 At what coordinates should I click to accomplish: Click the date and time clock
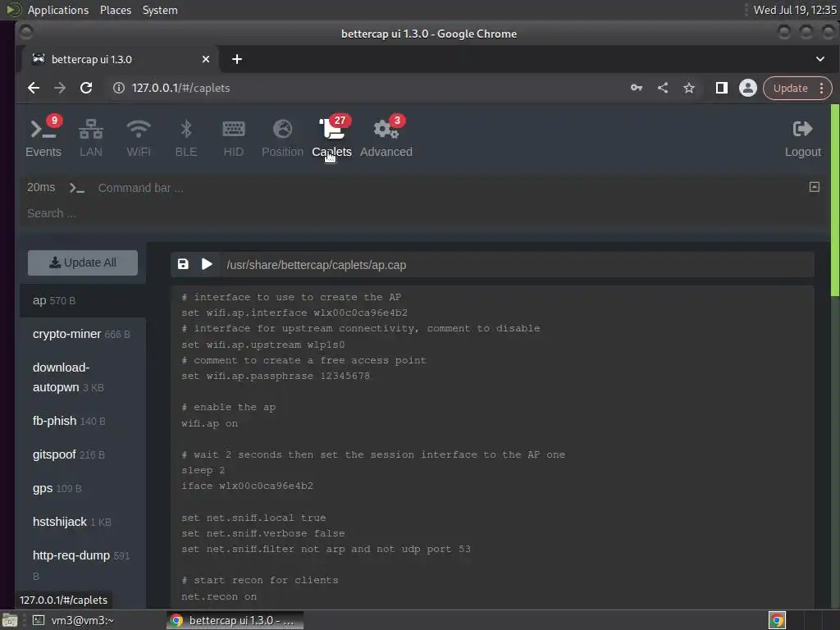pyautogui.click(x=795, y=10)
